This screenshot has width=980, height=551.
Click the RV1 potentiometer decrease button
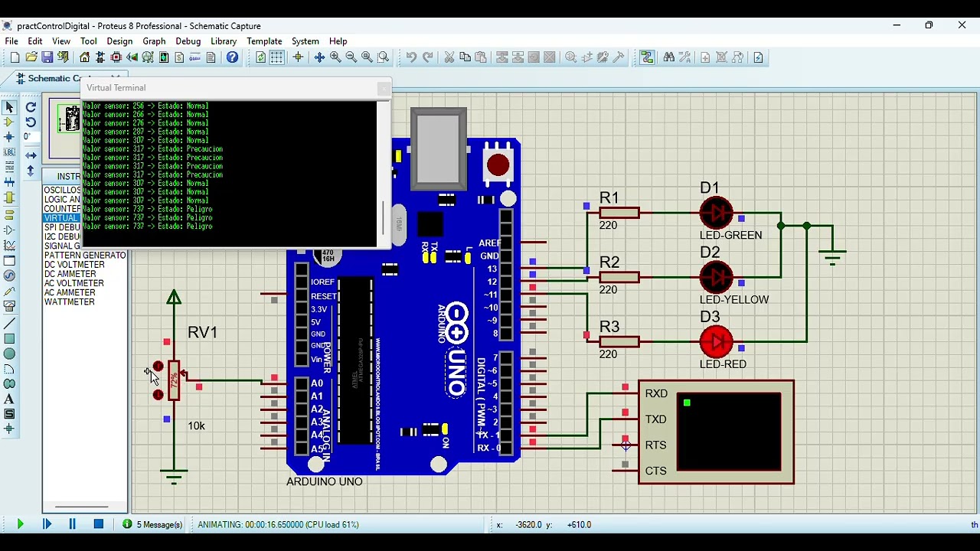158,395
